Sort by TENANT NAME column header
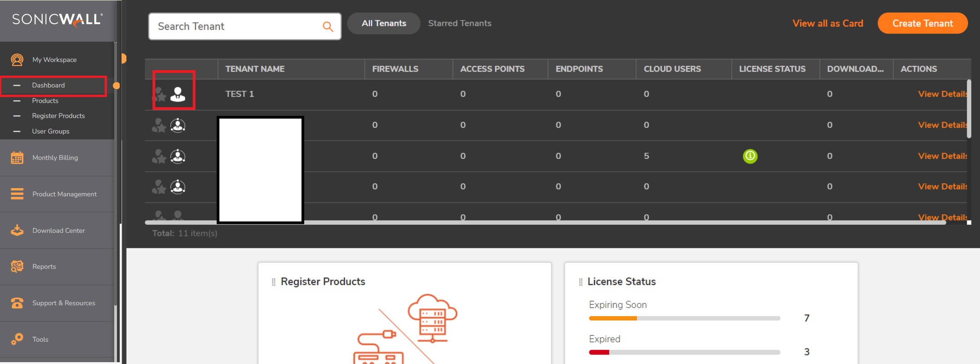This screenshot has width=980, height=364. click(255, 69)
